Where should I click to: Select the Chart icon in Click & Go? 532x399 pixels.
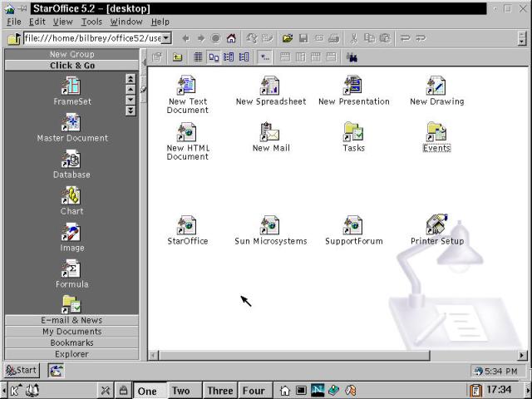71,196
